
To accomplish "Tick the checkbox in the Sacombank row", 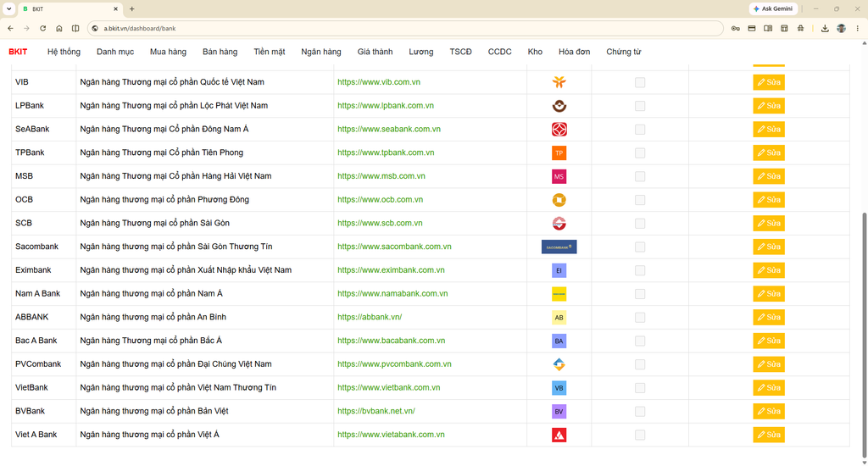I will tap(640, 247).
